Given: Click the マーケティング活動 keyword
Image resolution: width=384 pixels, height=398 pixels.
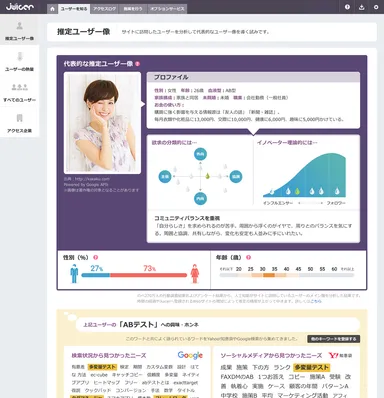Looking at the screenshot, I should coord(303,395).
